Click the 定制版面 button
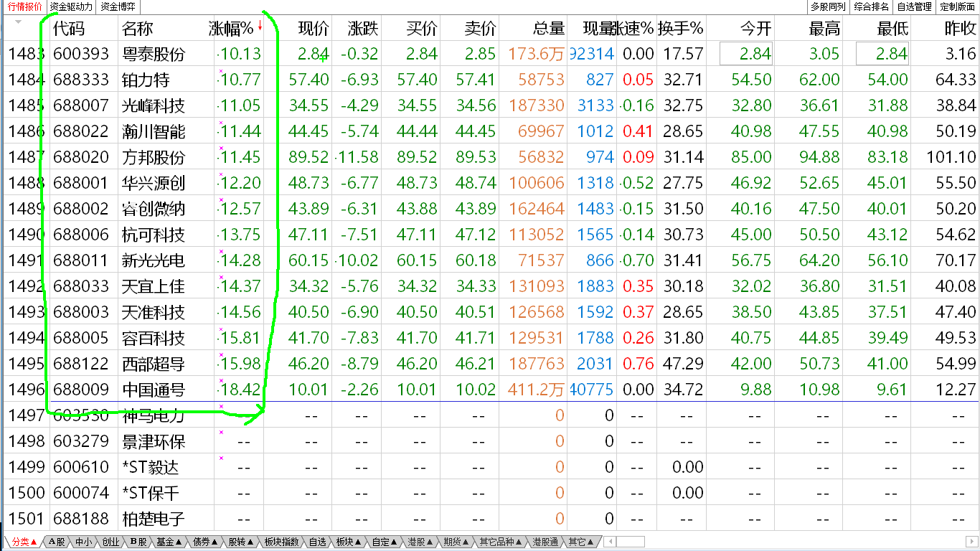The image size is (980, 551). click(x=958, y=6)
